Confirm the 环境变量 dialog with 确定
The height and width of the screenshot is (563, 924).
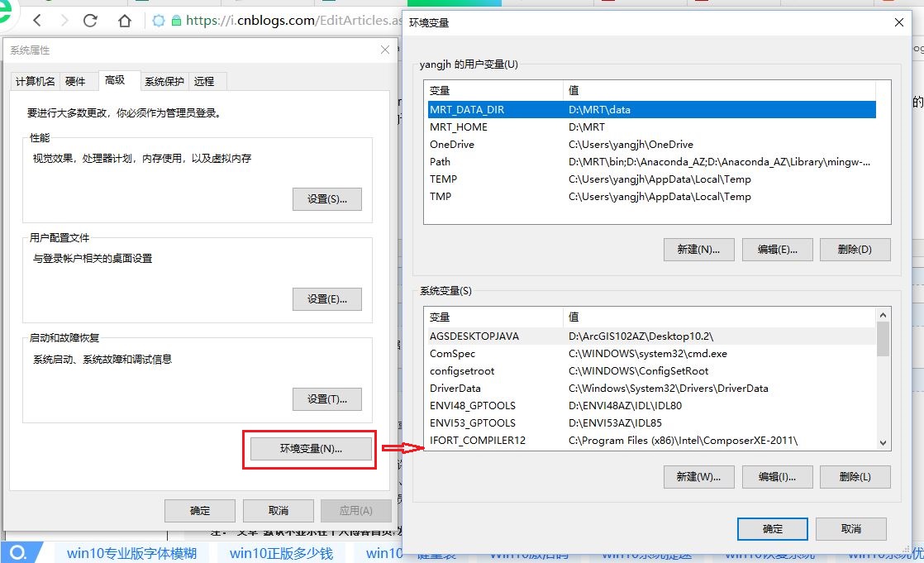pos(773,529)
